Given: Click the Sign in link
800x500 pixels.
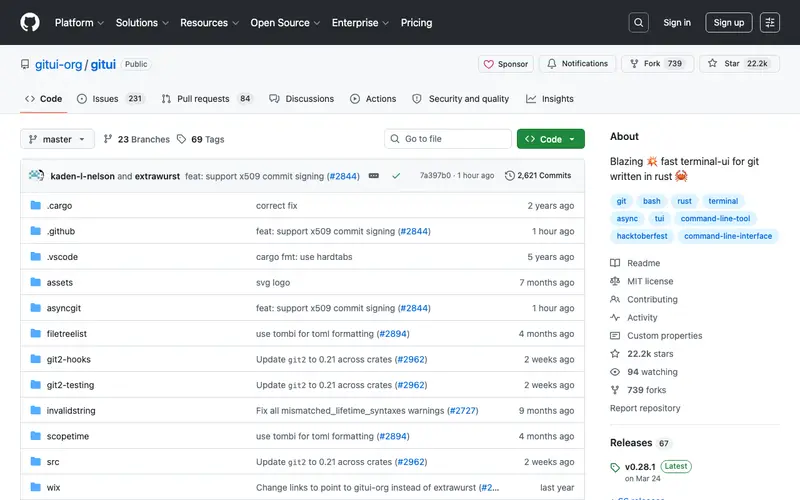Looking at the screenshot, I should (x=677, y=22).
